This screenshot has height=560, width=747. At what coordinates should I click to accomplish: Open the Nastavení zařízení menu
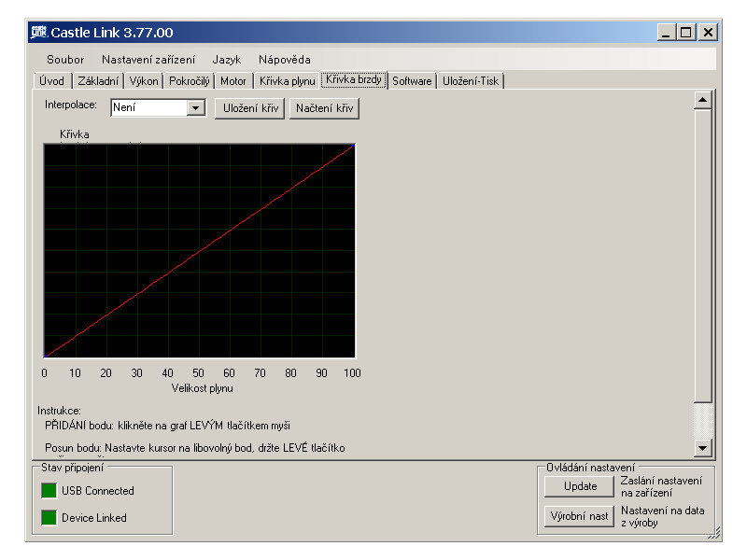pos(148,59)
